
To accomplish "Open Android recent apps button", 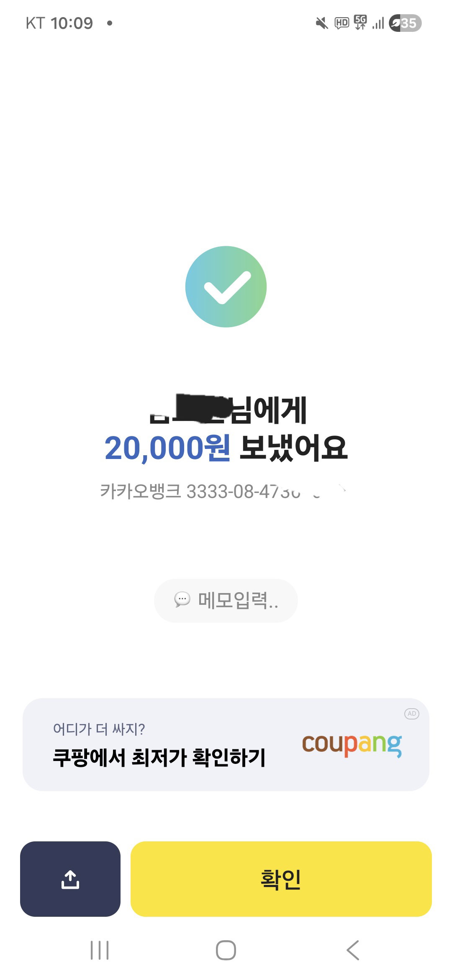I will 100,950.
